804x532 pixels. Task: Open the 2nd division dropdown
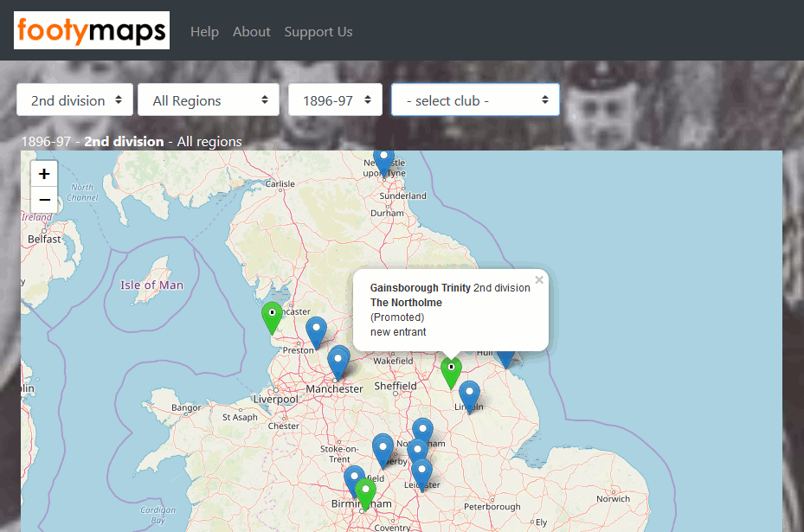[x=75, y=100]
